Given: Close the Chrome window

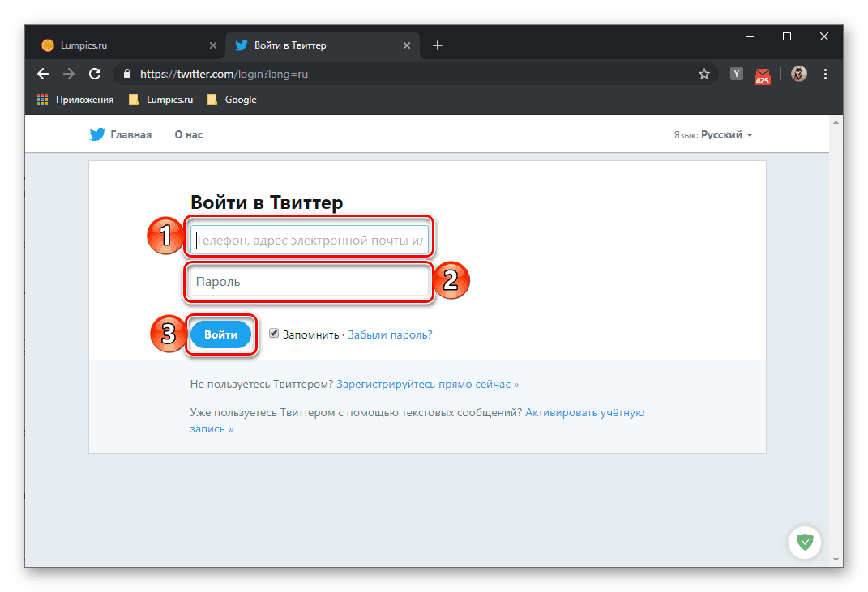Looking at the screenshot, I should point(824,36).
